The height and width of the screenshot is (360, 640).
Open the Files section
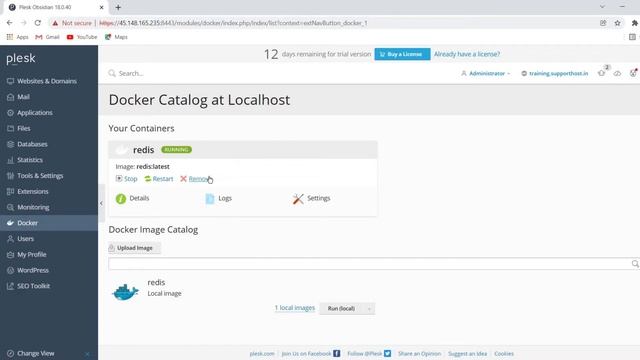[19, 128]
